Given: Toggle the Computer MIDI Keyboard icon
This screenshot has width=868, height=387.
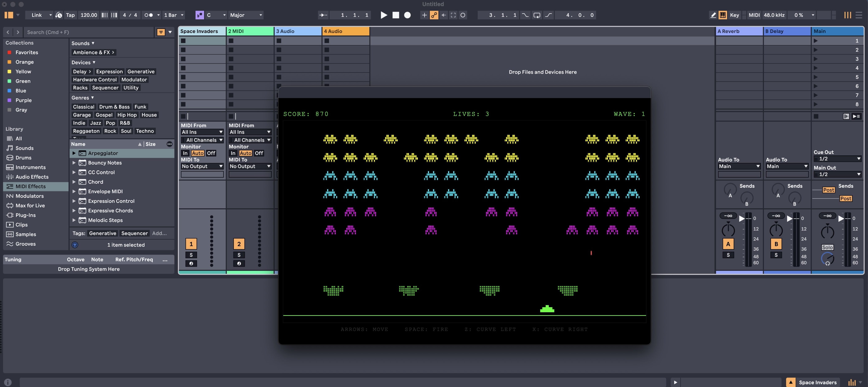Looking at the screenshot, I should point(723,15).
